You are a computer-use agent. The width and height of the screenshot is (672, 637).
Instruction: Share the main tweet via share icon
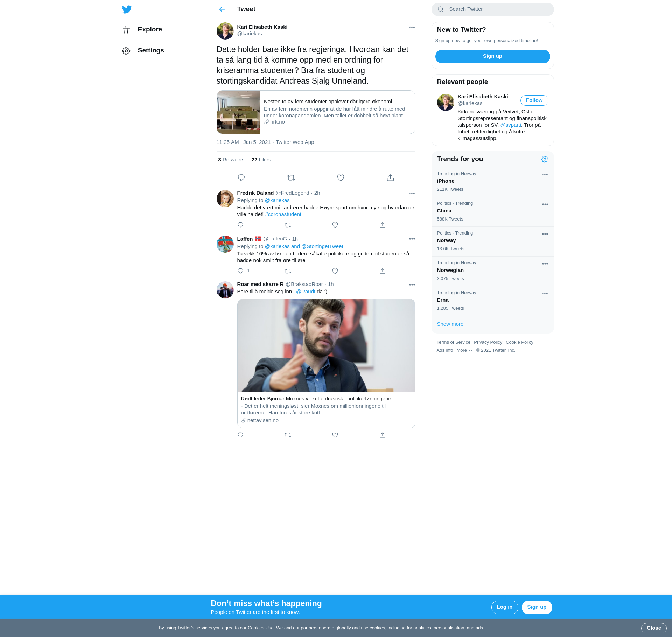[x=390, y=178]
